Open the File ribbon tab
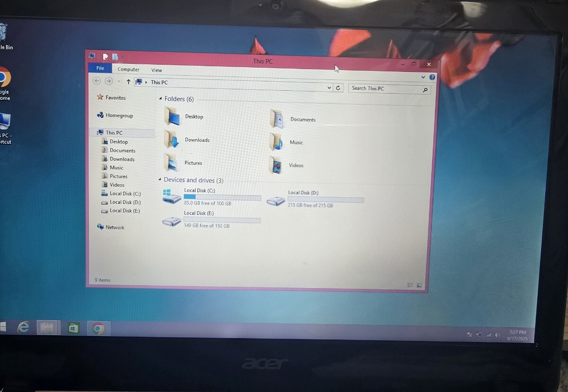 pyautogui.click(x=100, y=68)
